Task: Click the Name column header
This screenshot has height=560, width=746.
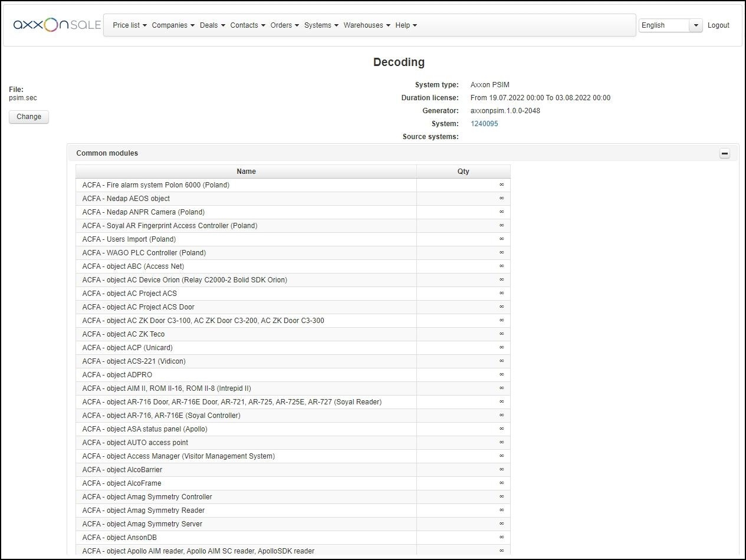Action: 246,172
